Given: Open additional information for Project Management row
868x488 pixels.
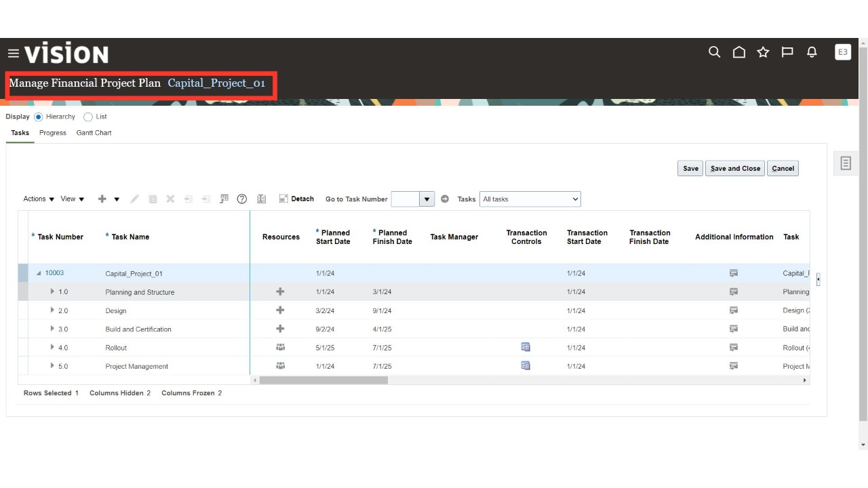Looking at the screenshot, I should pos(733,366).
